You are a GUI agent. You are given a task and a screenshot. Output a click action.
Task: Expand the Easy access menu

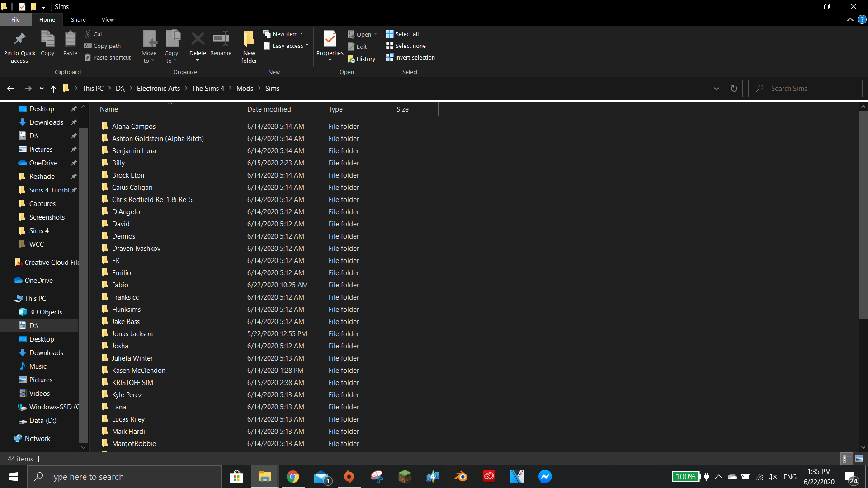[x=286, y=46]
